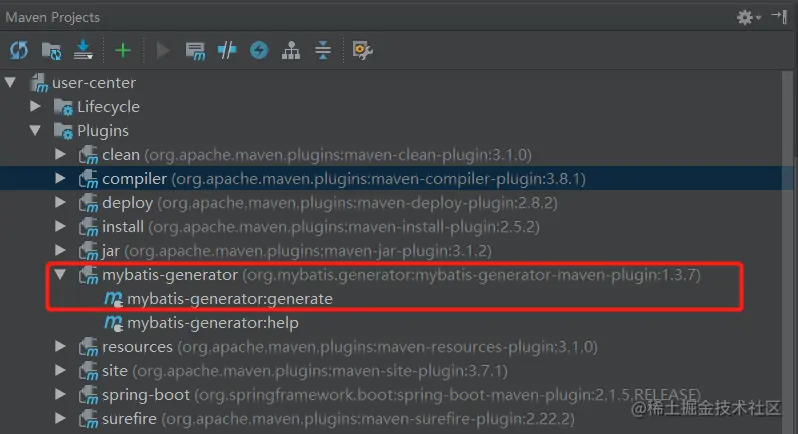Screen dimensions: 798x434
Task: Expand the install plugin
Action: (x=60, y=226)
